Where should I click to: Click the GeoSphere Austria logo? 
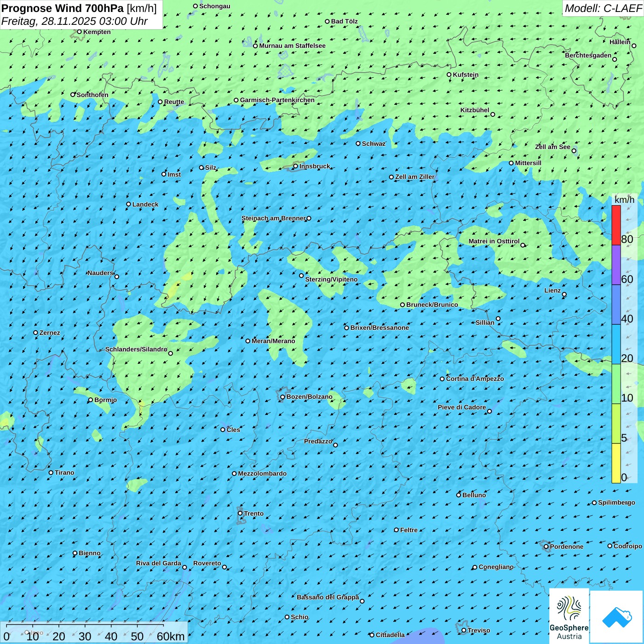click(569, 616)
